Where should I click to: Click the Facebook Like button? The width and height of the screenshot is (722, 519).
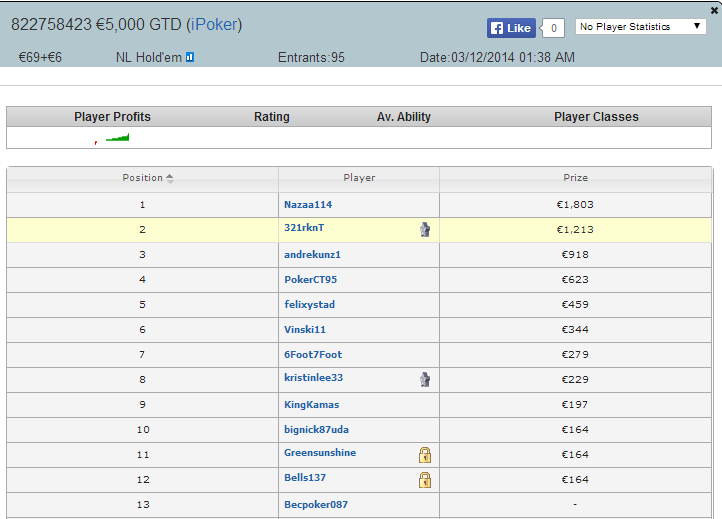[511, 28]
